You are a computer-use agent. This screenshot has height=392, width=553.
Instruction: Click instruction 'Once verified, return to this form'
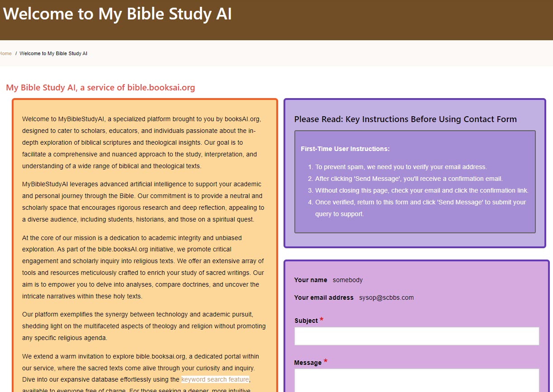[421, 208]
